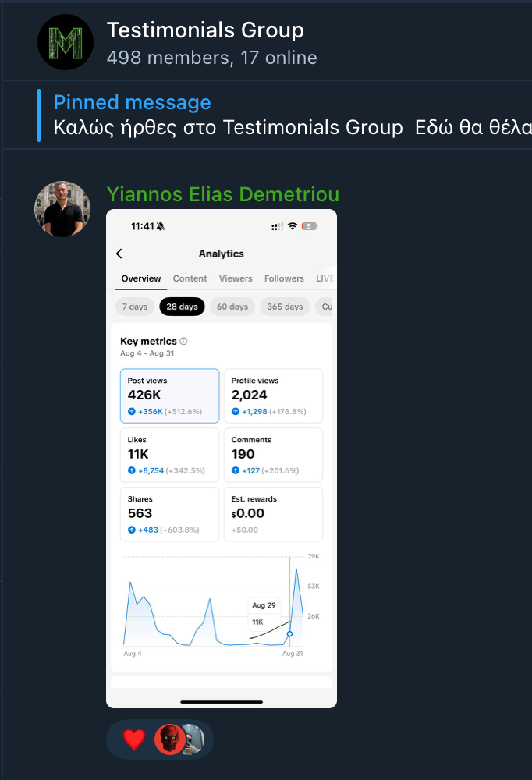Viewport: 532px width, 780px height.
Task: Choose the 365 days range pill
Action: (x=284, y=307)
